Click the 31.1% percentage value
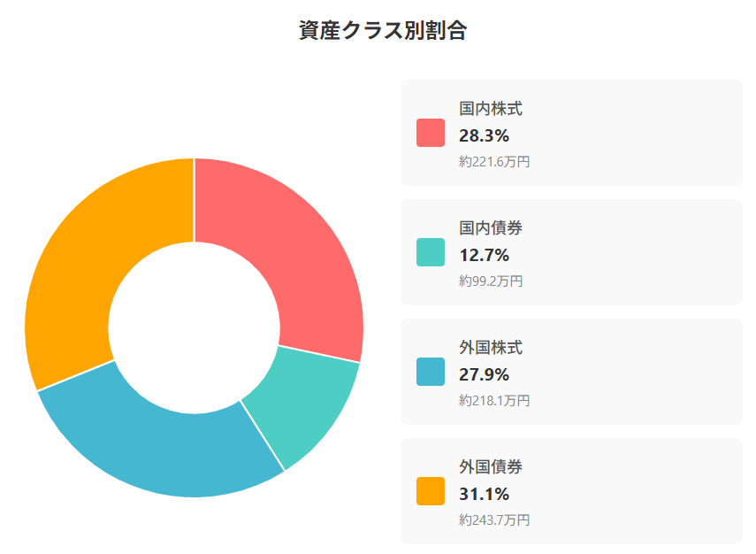 pyautogui.click(x=484, y=494)
